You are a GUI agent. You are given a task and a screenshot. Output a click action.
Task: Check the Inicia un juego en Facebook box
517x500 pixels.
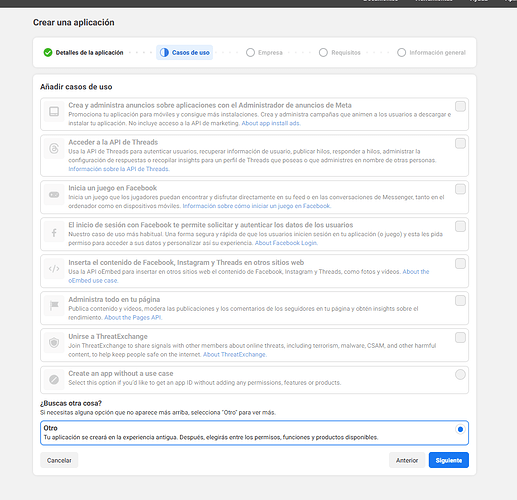460,189
